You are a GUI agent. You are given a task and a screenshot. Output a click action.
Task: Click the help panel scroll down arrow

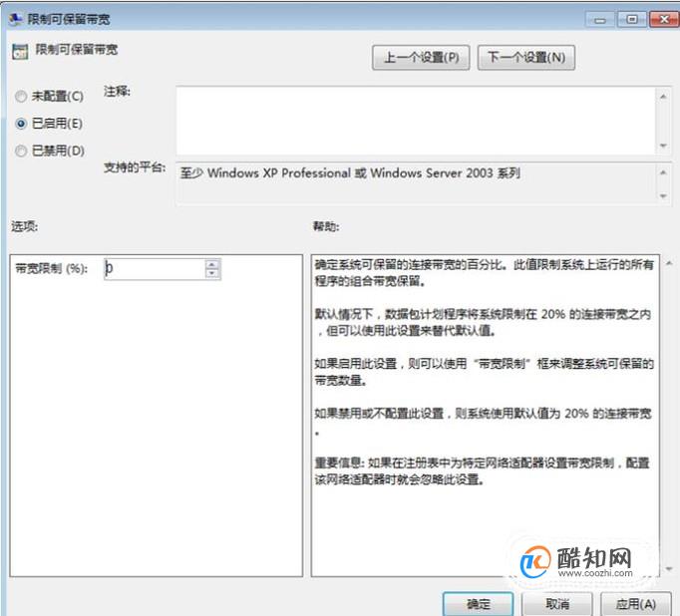click(x=669, y=569)
